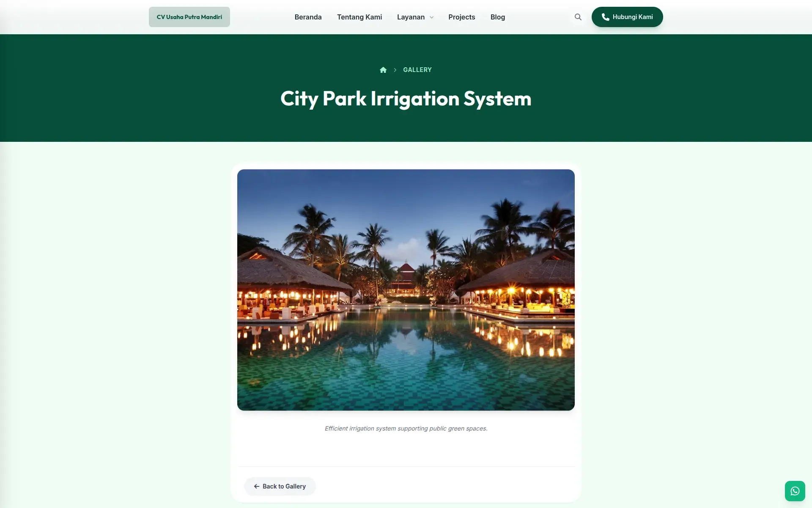Click the Hubungi Kami button
Image resolution: width=812 pixels, height=508 pixels.
(x=627, y=17)
